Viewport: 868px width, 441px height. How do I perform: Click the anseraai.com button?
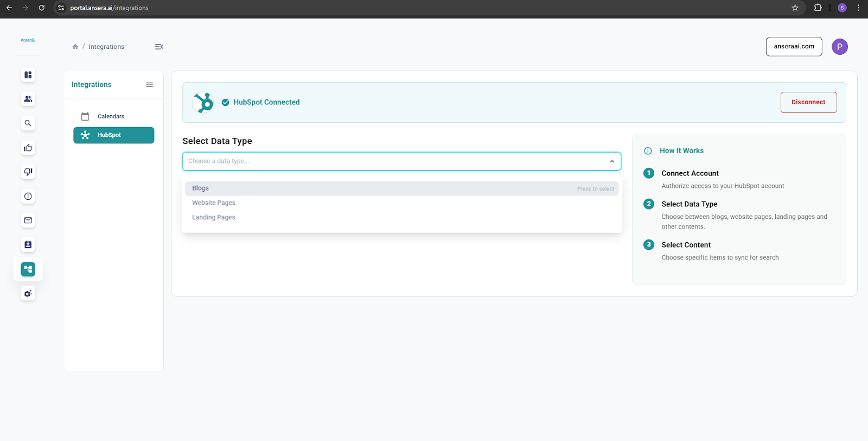[794, 47]
